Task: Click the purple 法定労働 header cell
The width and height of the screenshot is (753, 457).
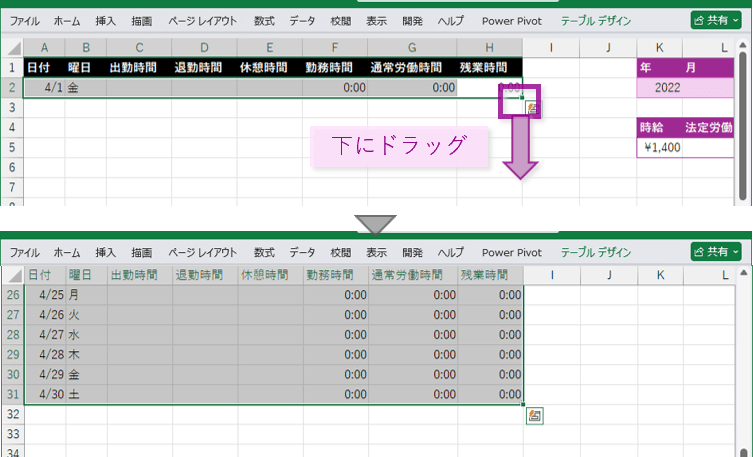Action: (x=708, y=128)
